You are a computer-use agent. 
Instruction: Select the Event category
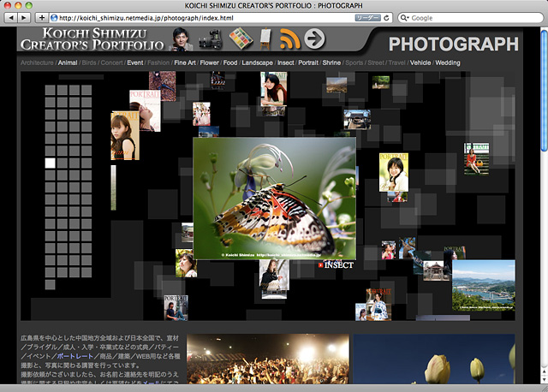[x=135, y=62]
